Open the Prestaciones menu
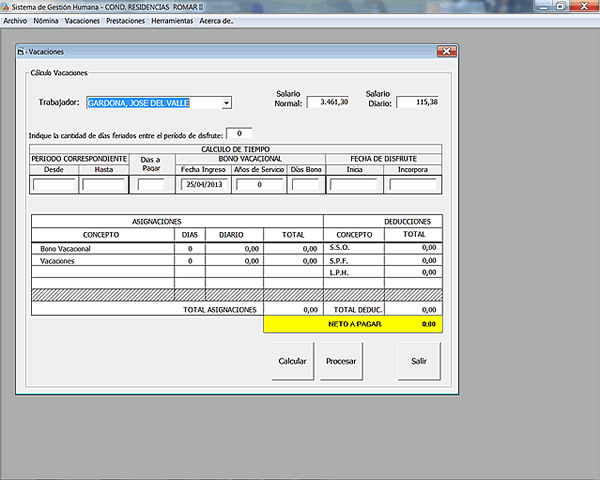The height and width of the screenshot is (480, 600). (x=125, y=20)
